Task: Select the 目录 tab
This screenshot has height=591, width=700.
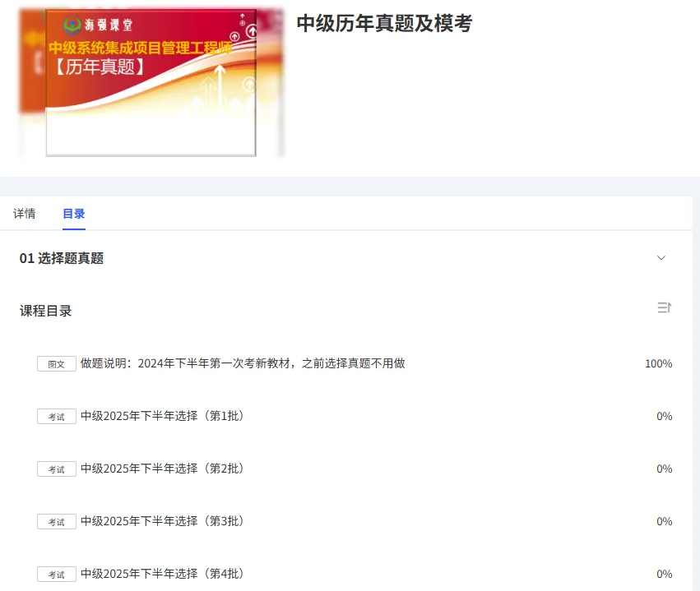Action: pos(74,214)
